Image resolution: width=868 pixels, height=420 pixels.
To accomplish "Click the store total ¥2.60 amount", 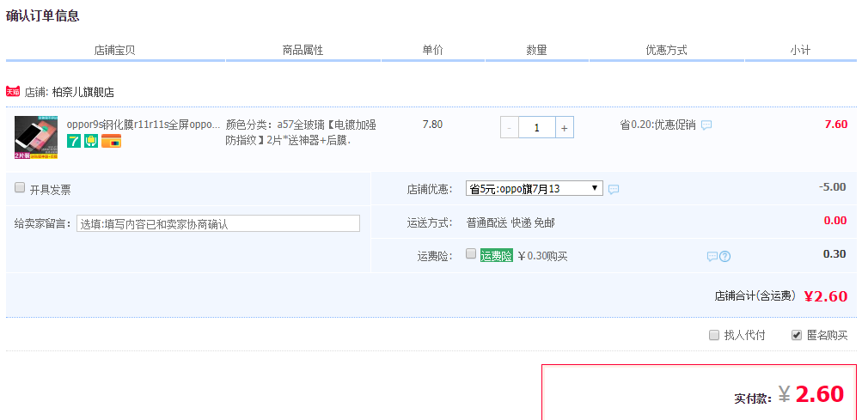I will 825,296.
